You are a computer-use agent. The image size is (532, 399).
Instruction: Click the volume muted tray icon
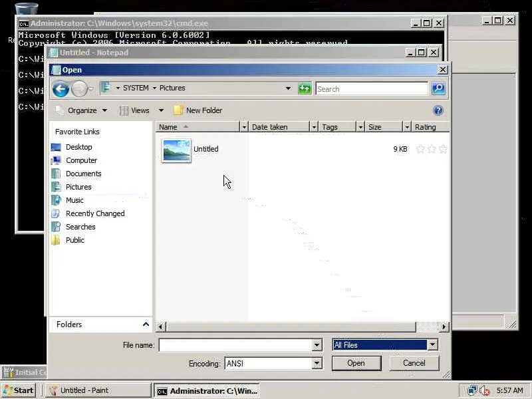pyautogui.click(x=485, y=390)
